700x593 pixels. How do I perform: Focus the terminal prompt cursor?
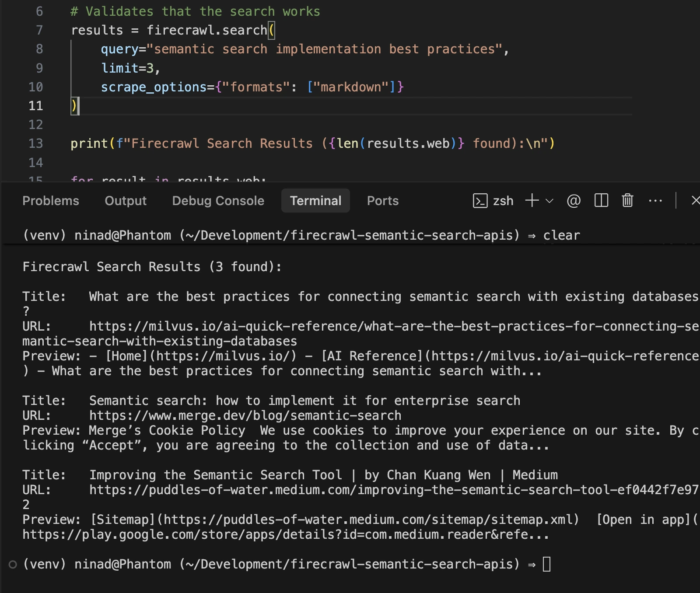click(546, 565)
